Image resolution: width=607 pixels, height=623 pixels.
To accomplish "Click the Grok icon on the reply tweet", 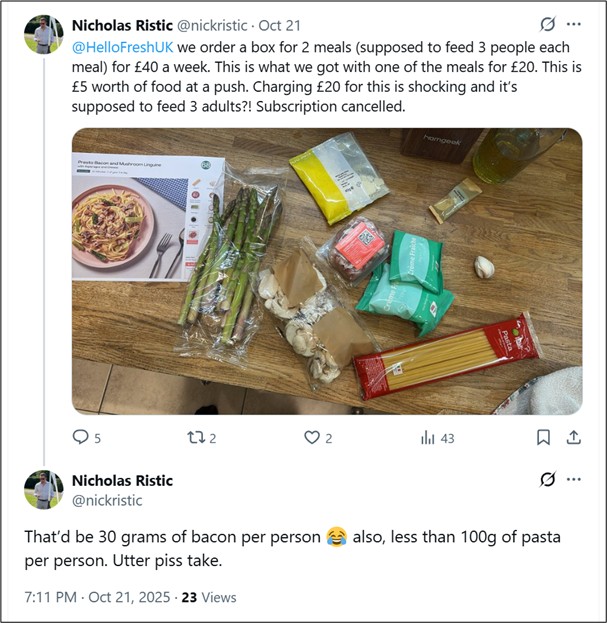I will 547,480.
